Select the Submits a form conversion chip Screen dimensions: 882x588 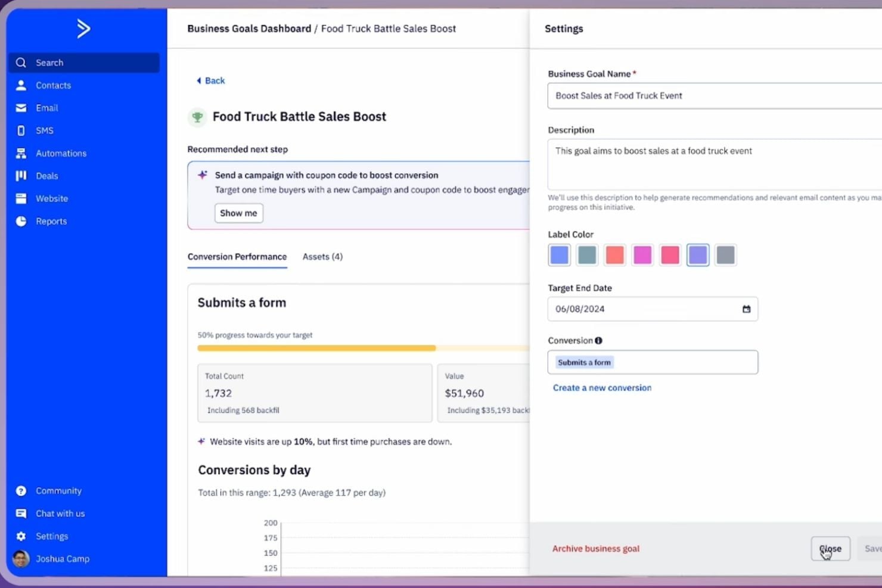584,362
